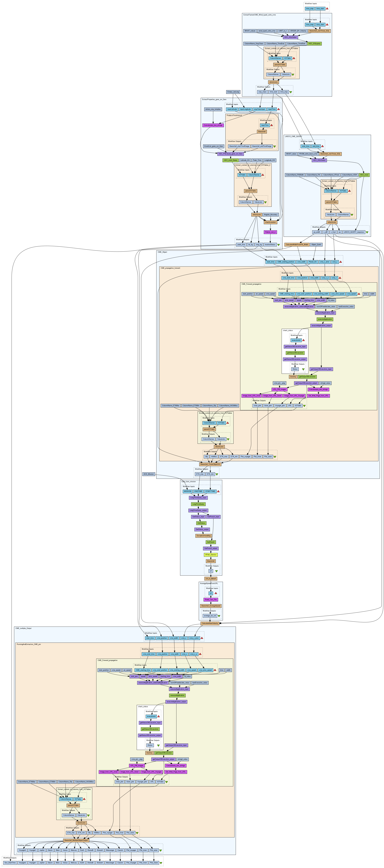The width and height of the screenshot is (384, 868).
Task: Click the ExceptionHandling beanshell node
Action: [204, 536]
